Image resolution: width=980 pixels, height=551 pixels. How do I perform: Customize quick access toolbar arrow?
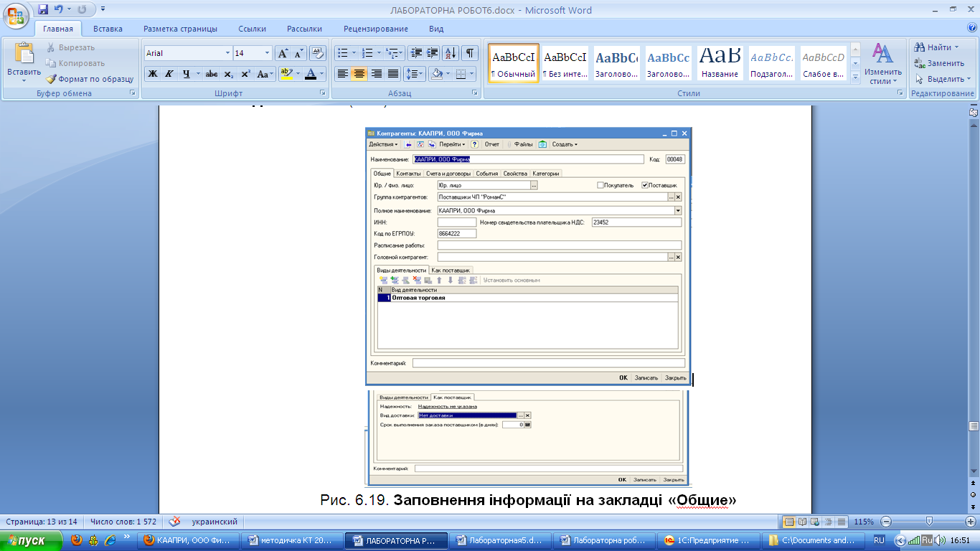coord(103,9)
